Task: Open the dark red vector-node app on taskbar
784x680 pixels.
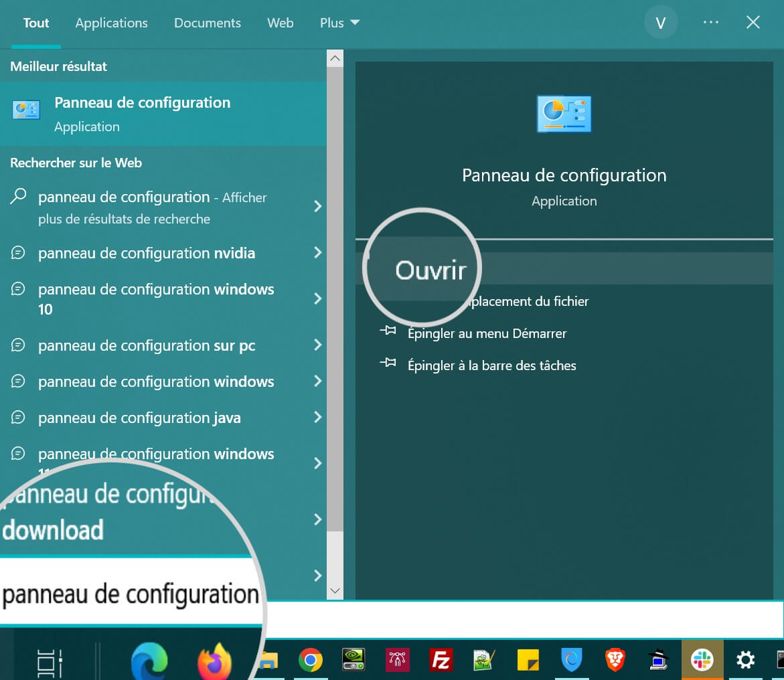Action: pos(398,659)
